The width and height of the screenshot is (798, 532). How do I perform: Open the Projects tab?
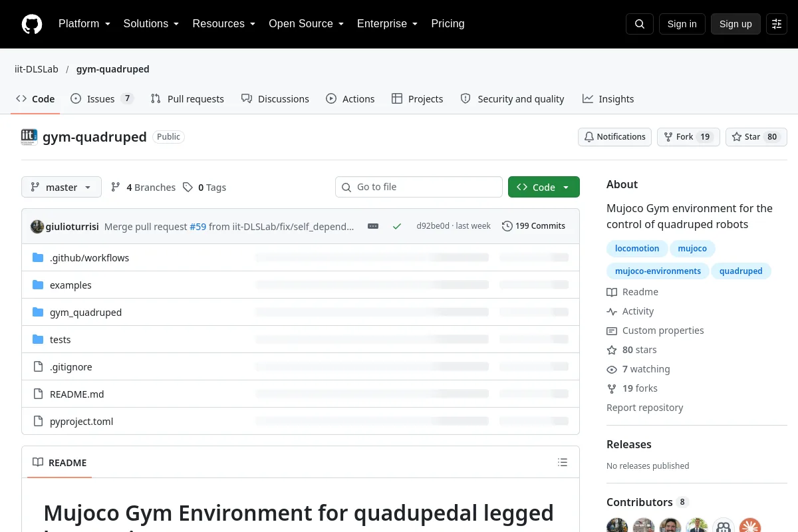tap(418, 98)
